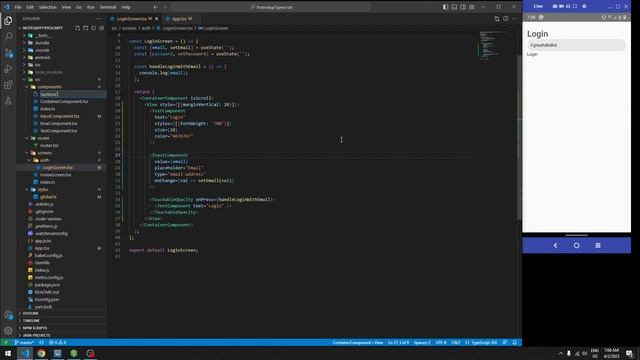Open package.json in file tree

click(x=47, y=285)
